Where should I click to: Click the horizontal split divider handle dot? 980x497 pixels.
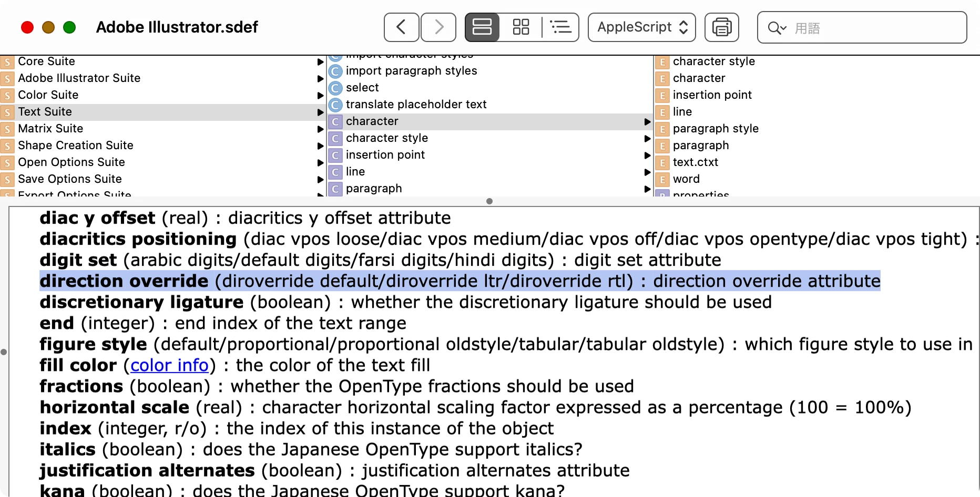[489, 201]
